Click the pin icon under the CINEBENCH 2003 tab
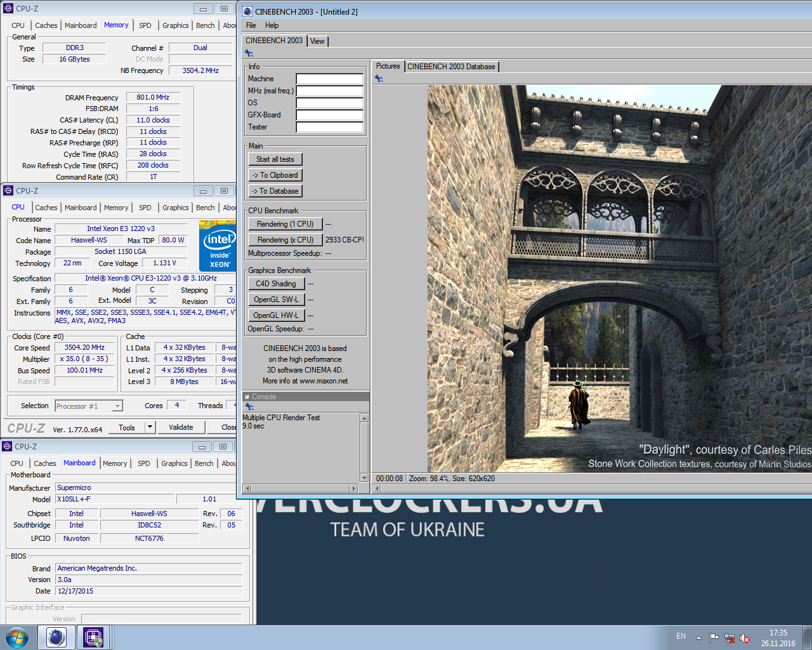The image size is (812, 650). tap(249, 53)
